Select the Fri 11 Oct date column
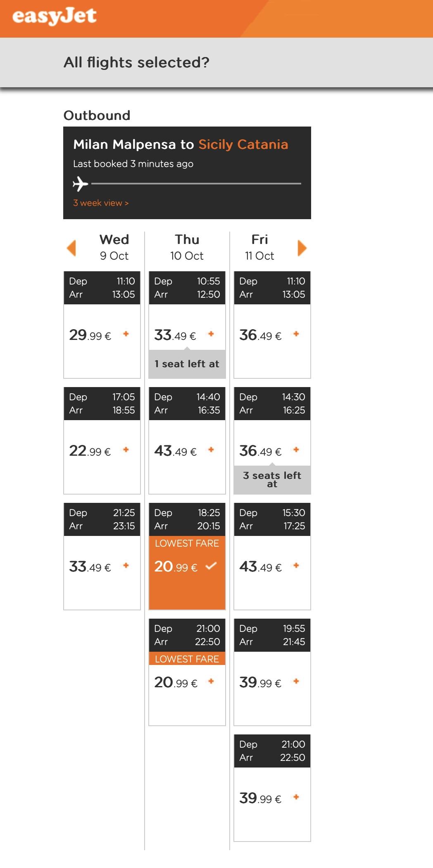 pyautogui.click(x=259, y=247)
